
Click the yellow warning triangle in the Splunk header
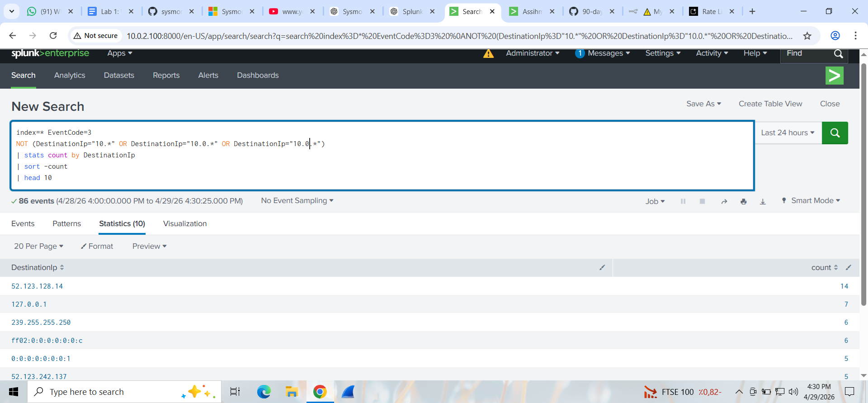(488, 54)
